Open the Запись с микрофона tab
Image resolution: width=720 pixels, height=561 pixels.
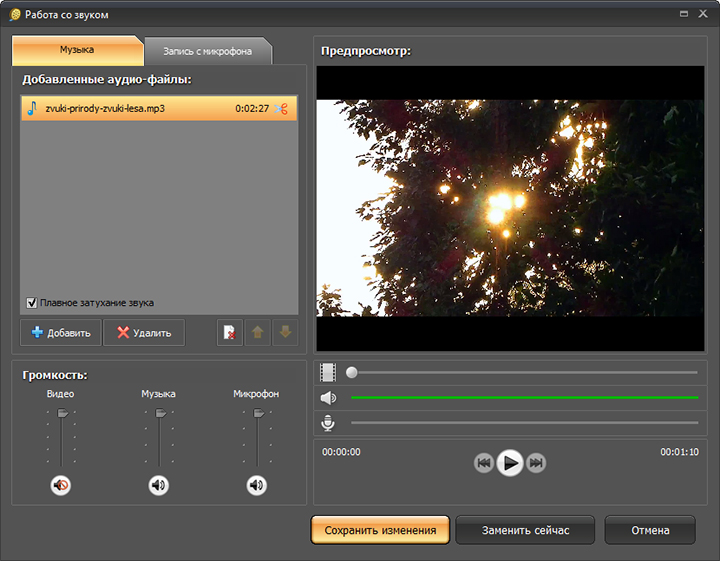(208, 51)
